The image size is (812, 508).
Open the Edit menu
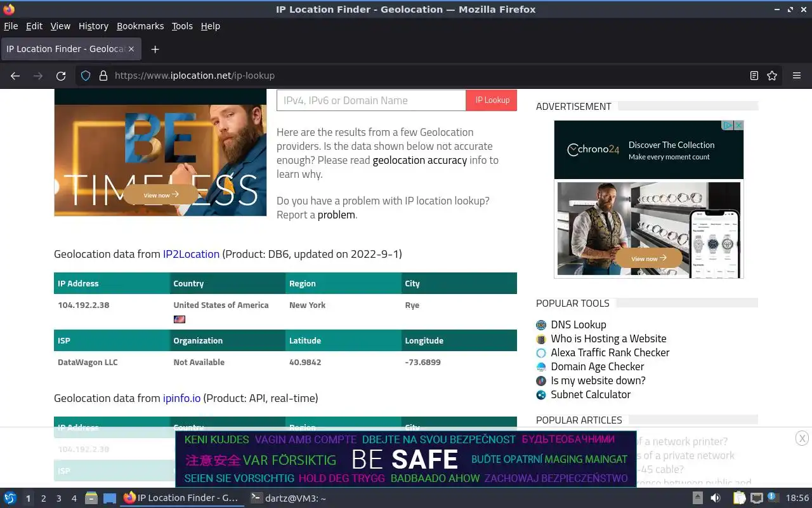(x=34, y=26)
